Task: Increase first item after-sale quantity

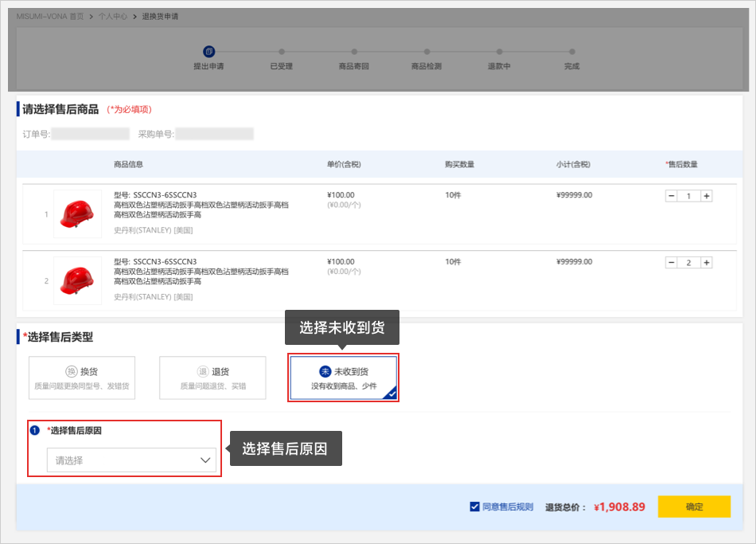Action: [706, 196]
